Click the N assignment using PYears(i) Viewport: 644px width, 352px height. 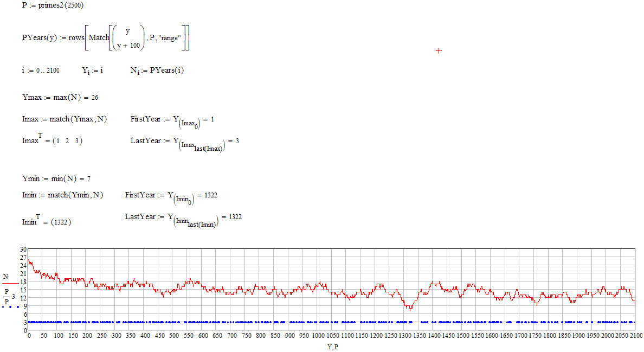[157, 71]
